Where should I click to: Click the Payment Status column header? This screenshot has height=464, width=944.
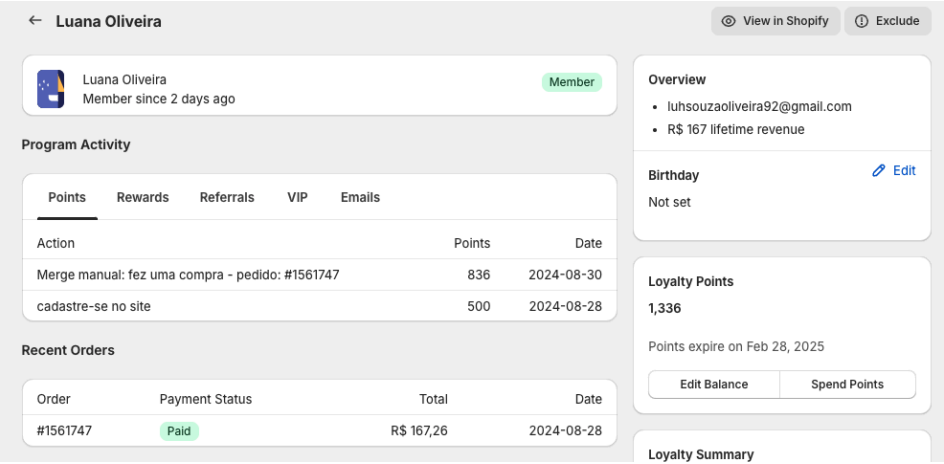click(206, 399)
